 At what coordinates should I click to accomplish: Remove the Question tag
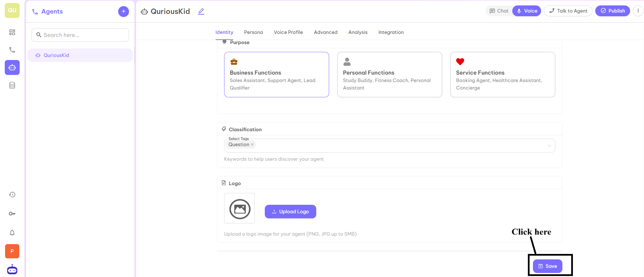(252, 144)
